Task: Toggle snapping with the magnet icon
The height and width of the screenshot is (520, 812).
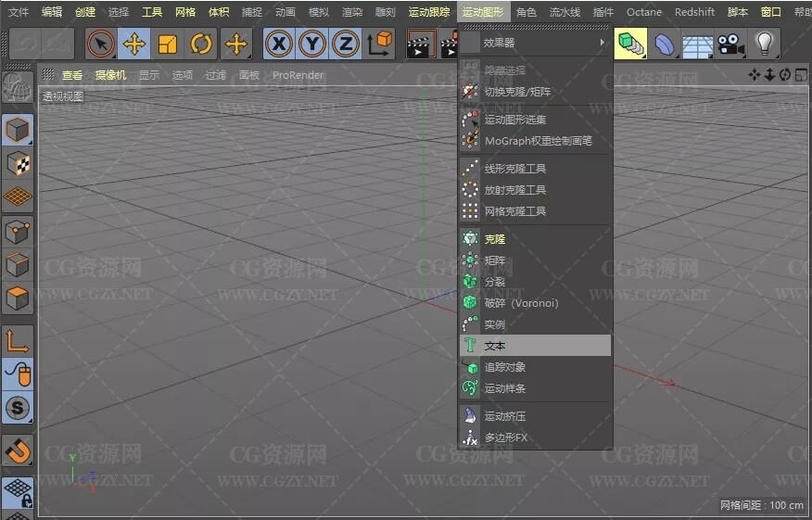Action: 18,450
